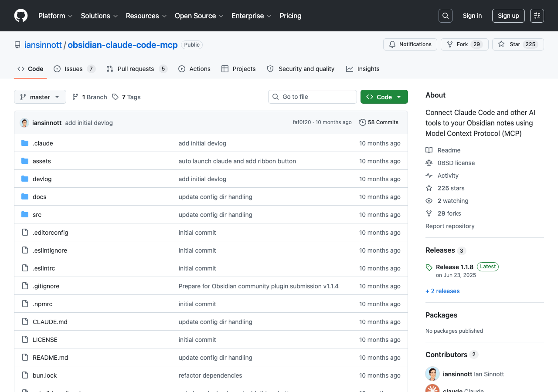Screen dimensions: 558x392
Task: Expand the Open Source menu
Action: tap(199, 16)
